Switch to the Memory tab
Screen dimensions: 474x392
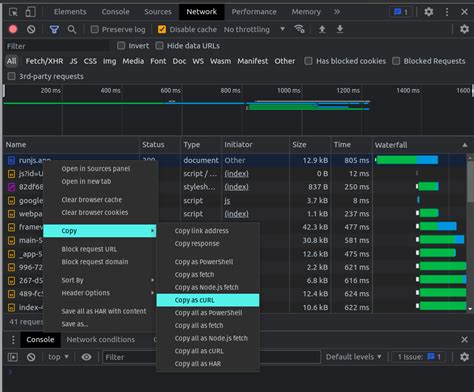(x=306, y=12)
